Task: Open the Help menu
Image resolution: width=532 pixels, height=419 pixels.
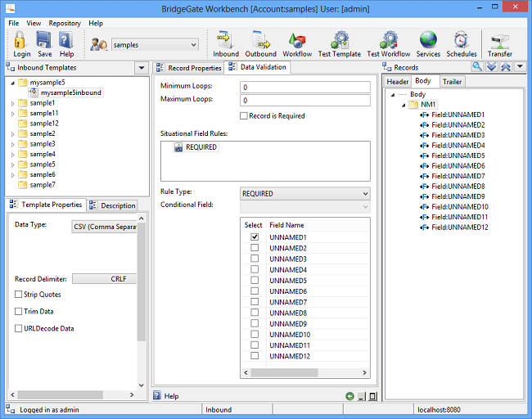Action: pos(96,23)
